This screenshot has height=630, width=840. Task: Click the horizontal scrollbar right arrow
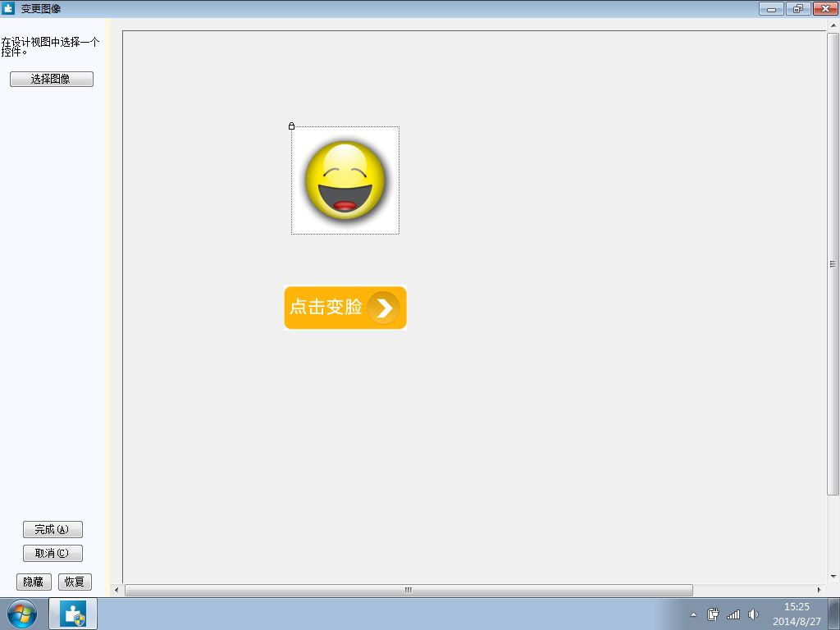[x=819, y=590]
